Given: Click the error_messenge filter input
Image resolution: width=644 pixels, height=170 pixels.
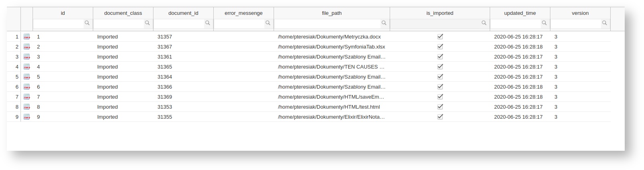Looking at the screenshot, I should tap(239, 24).
